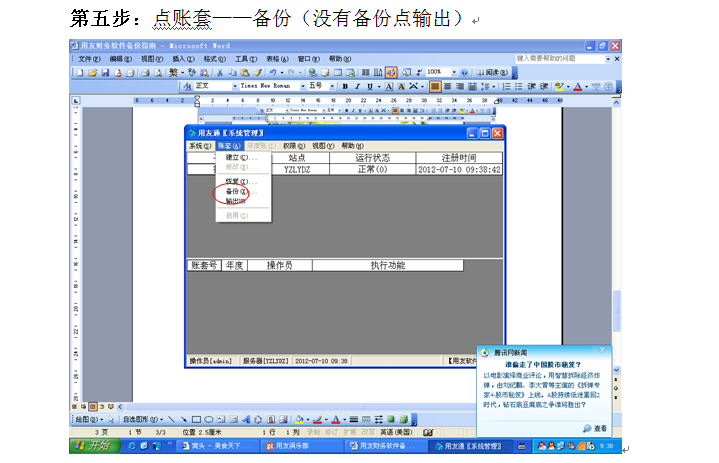Screen dimensions: 719x463
Task: Toggle the Character Border A button
Action: point(389,86)
